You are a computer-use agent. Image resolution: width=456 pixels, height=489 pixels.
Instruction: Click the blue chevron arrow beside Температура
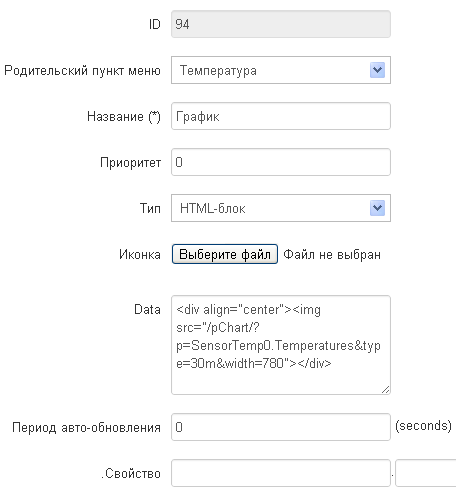tap(377, 70)
